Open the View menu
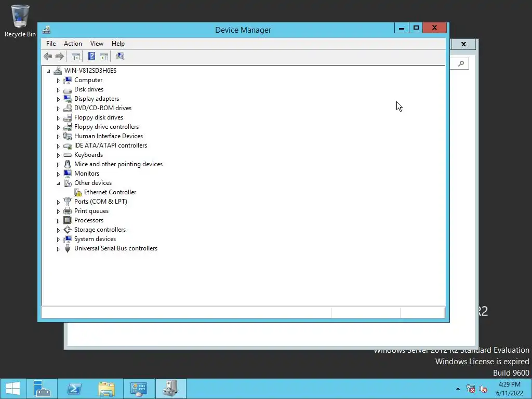This screenshot has width=532, height=399. click(x=97, y=44)
